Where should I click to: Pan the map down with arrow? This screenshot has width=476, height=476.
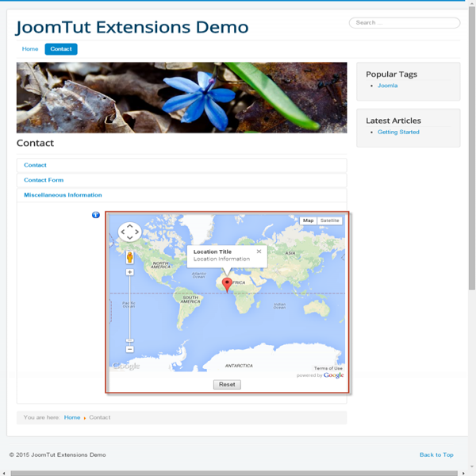pos(129,238)
